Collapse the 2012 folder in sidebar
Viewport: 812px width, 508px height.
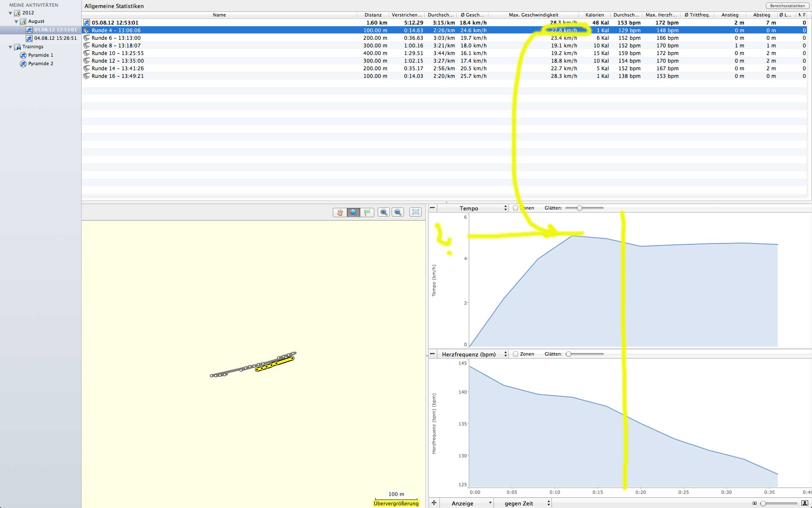[x=11, y=13]
